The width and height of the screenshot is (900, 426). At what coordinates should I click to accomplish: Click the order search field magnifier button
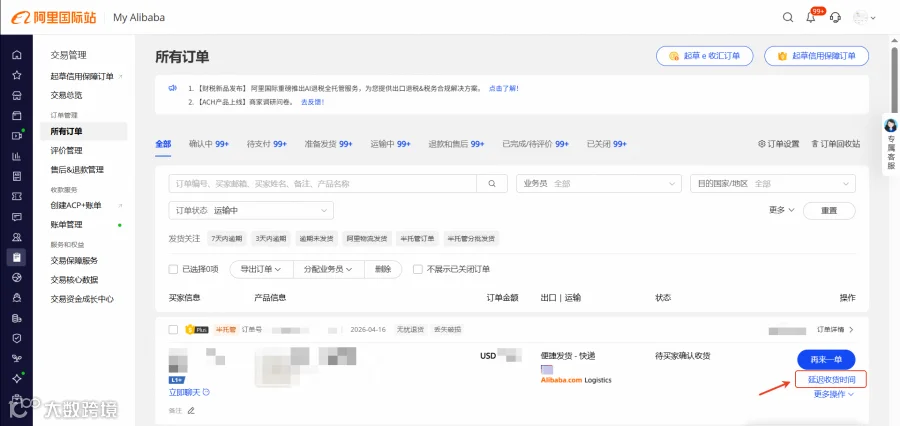tap(492, 184)
